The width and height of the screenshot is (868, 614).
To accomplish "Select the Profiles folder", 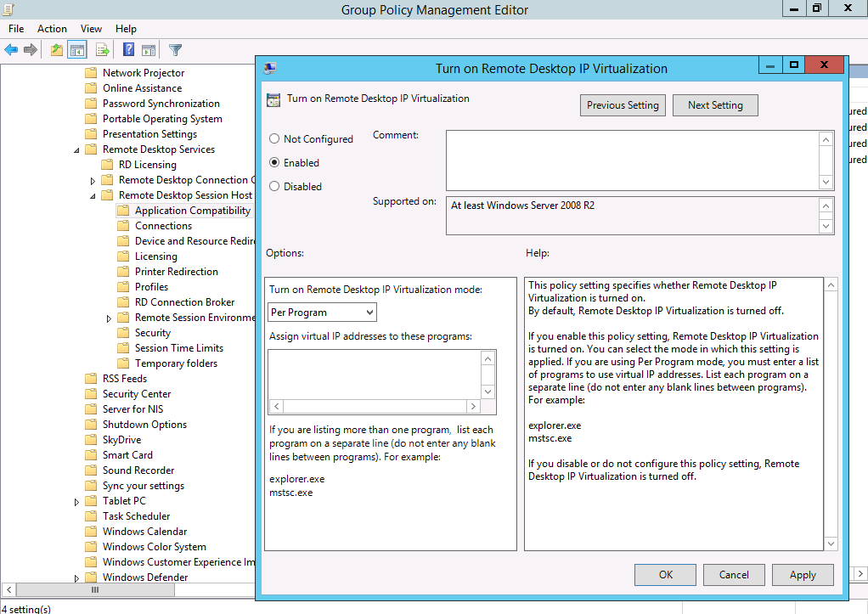I will [x=143, y=287].
